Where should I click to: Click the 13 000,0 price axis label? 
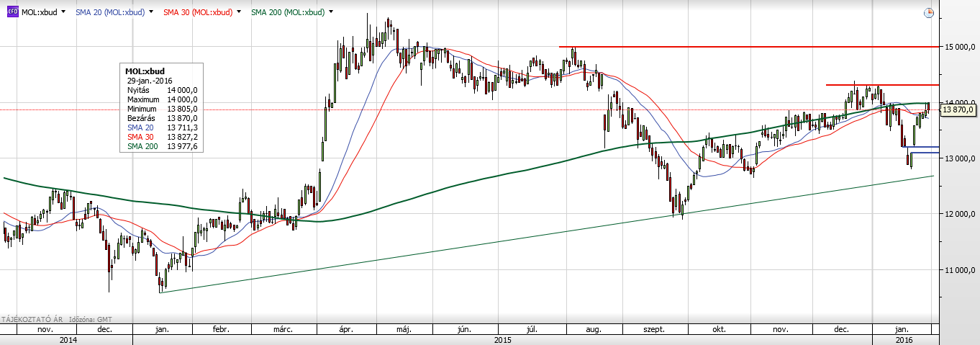(960, 158)
